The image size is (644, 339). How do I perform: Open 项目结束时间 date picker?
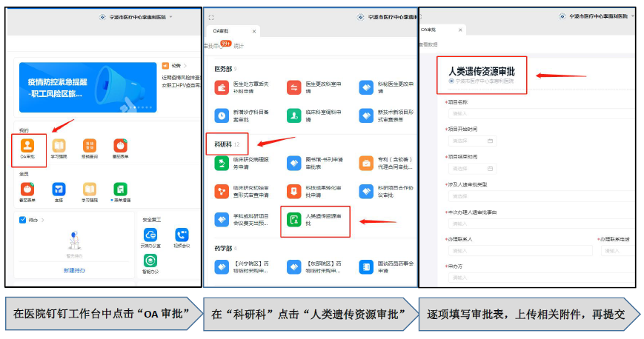472,168
